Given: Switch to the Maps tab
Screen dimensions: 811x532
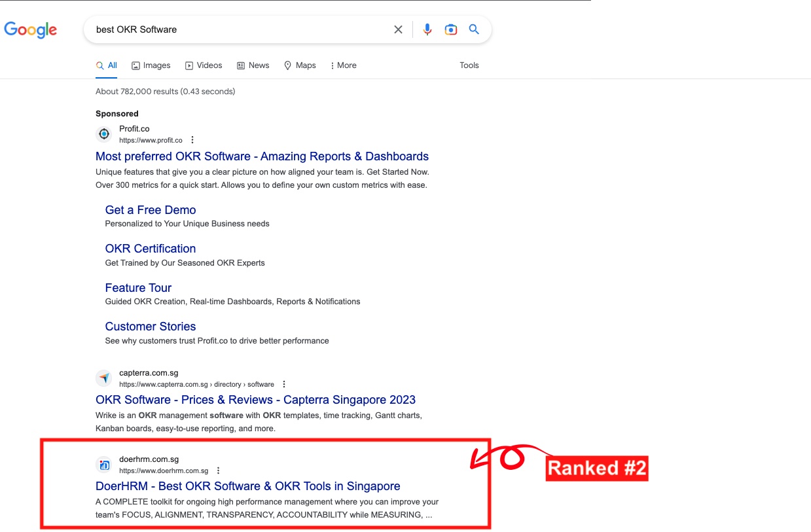Looking at the screenshot, I should 300,65.
